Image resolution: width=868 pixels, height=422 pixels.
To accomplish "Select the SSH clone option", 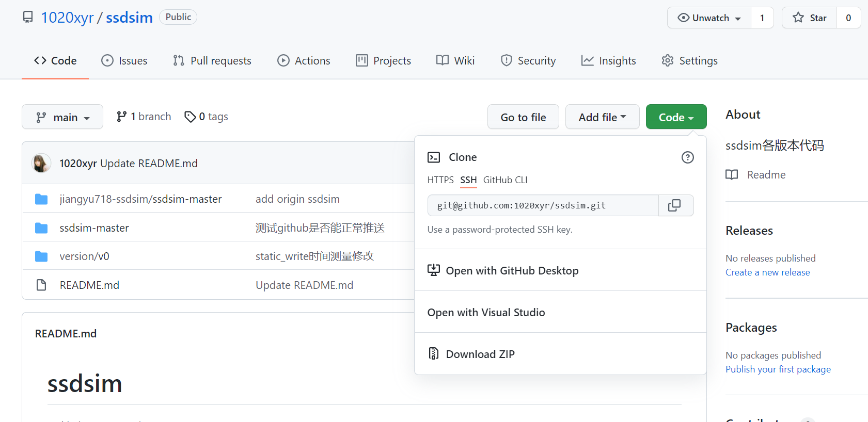I will (468, 180).
